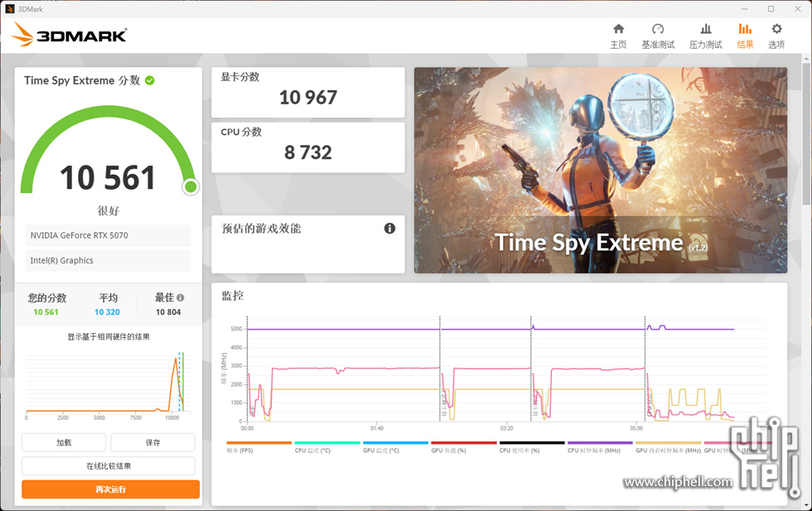Click the best score 10 804
Image resolution: width=812 pixels, height=511 pixels.
pyautogui.click(x=168, y=312)
